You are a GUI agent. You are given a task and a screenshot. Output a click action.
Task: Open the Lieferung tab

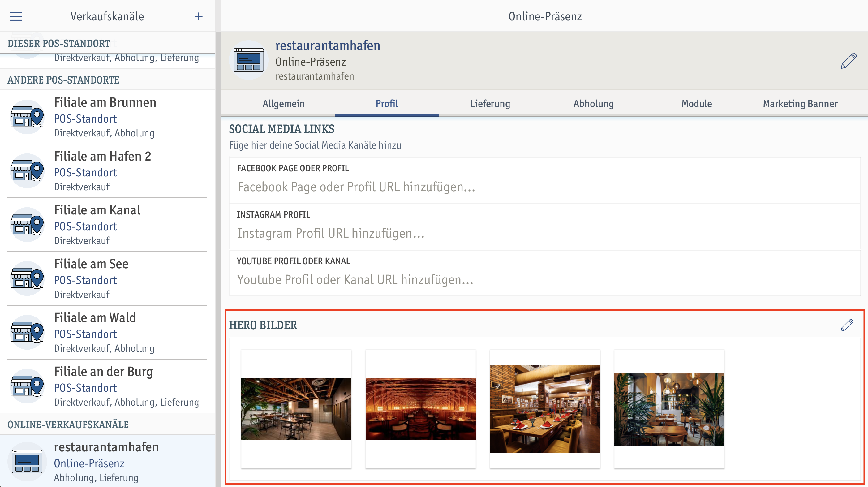tap(490, 103)
